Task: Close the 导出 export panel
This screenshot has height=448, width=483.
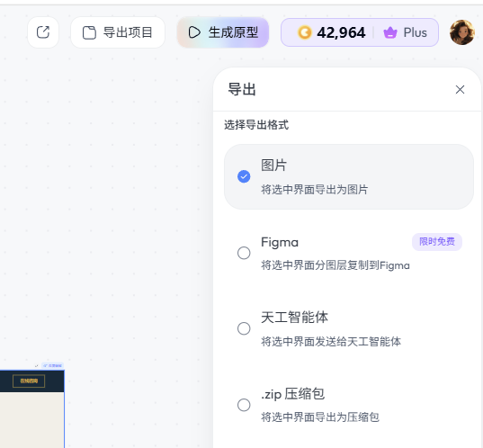Action: click(x=460, y=90)
